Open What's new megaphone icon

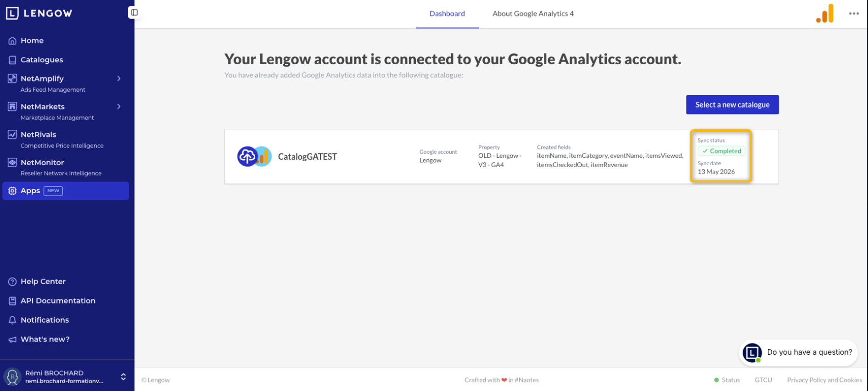pos(12,340)
